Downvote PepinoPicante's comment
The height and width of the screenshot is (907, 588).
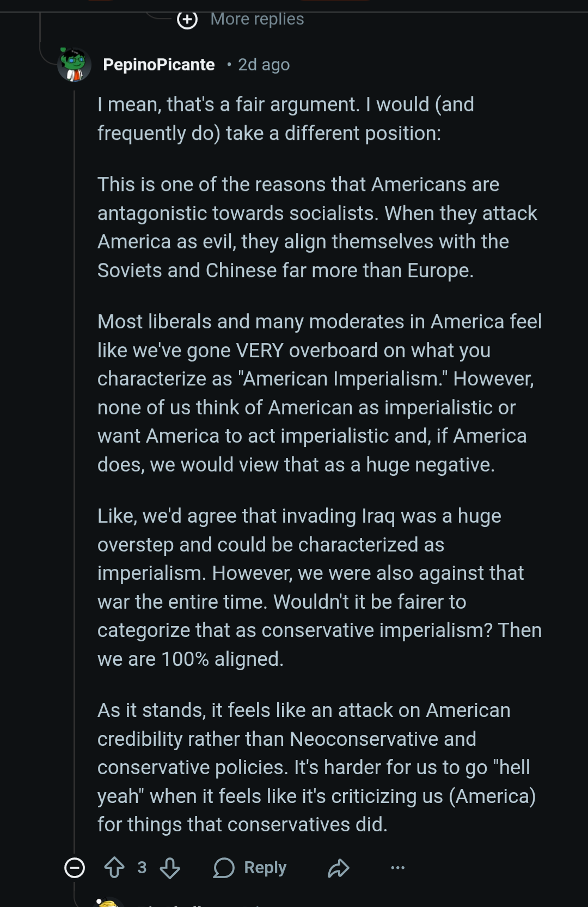click(170, 868)
